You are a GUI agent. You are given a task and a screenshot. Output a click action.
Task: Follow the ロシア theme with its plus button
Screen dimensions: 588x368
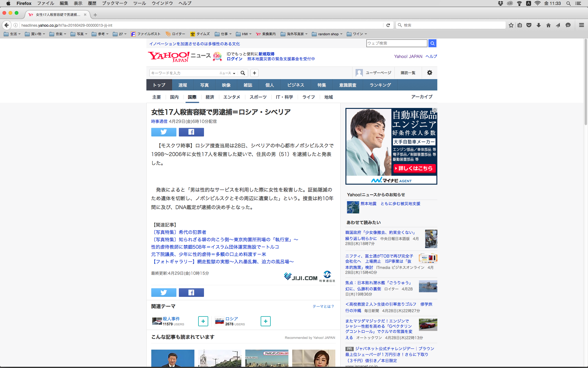[x=266, y=321]
